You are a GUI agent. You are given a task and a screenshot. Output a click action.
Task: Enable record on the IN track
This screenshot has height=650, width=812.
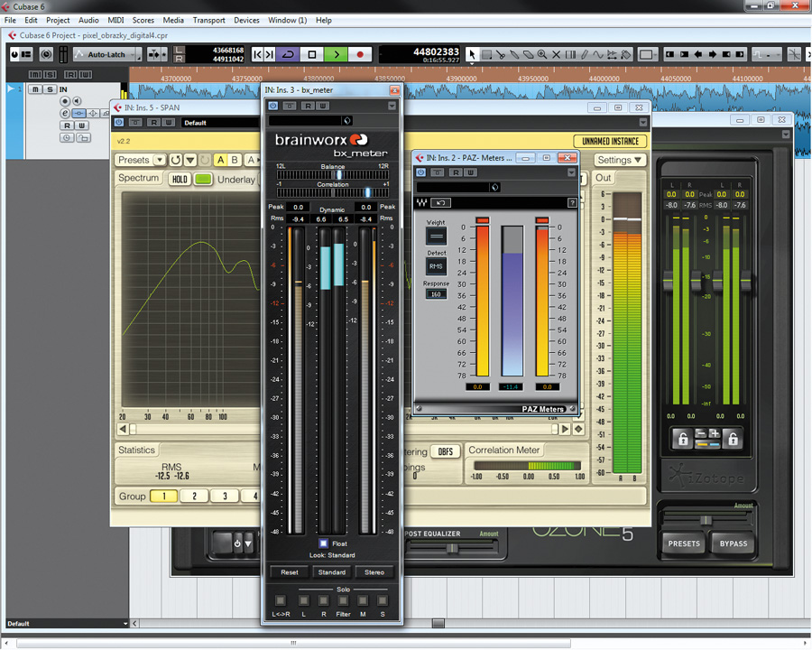click(65, 101)
